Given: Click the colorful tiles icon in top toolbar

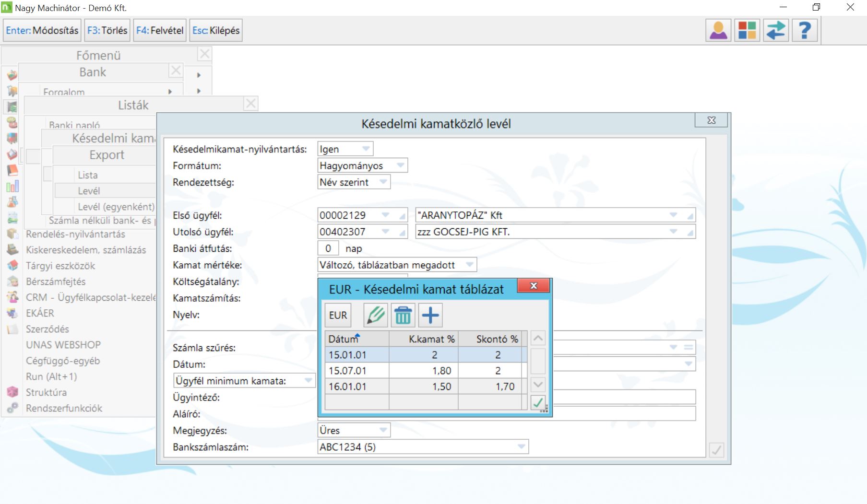Looking at the screenshot, I should pyautogui.click(x=747, y=30).
